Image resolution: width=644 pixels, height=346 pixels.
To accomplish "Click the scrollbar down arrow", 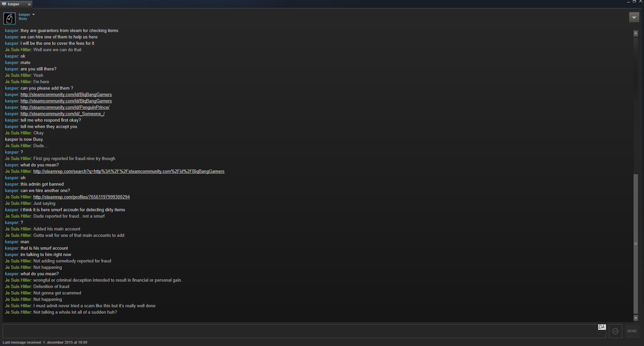I will pos(636,318).
